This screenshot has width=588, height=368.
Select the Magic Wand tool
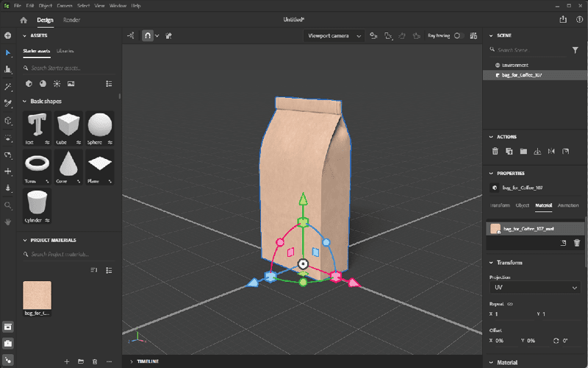point(8,87)
